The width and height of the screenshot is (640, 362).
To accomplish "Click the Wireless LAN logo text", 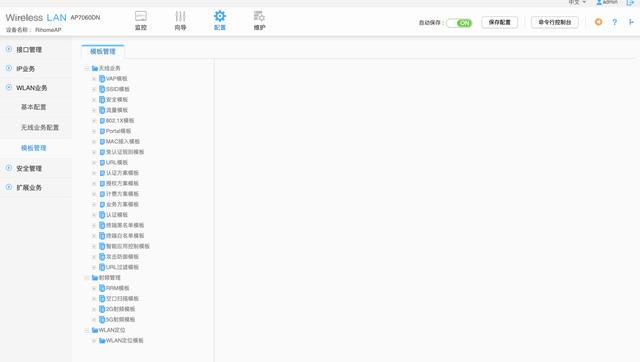I will pyautogui.click(x=36, y=18).
